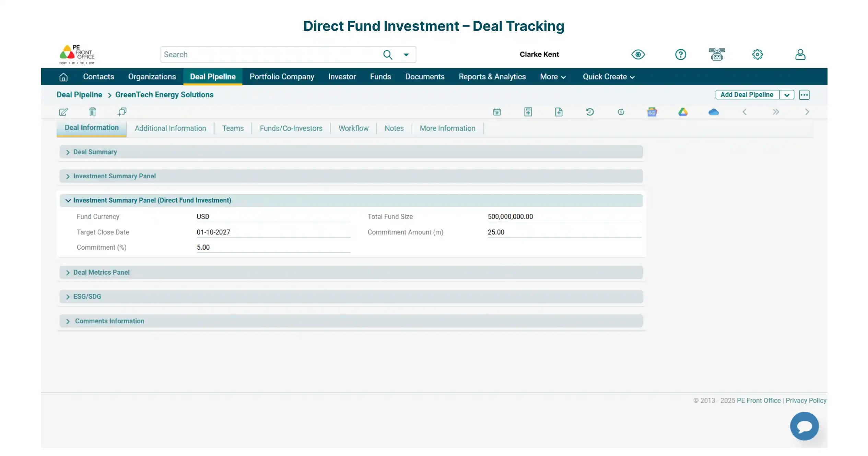Click the clone record icon
The height and width of the screenshot is (456, 868).
tap(122, 112)
